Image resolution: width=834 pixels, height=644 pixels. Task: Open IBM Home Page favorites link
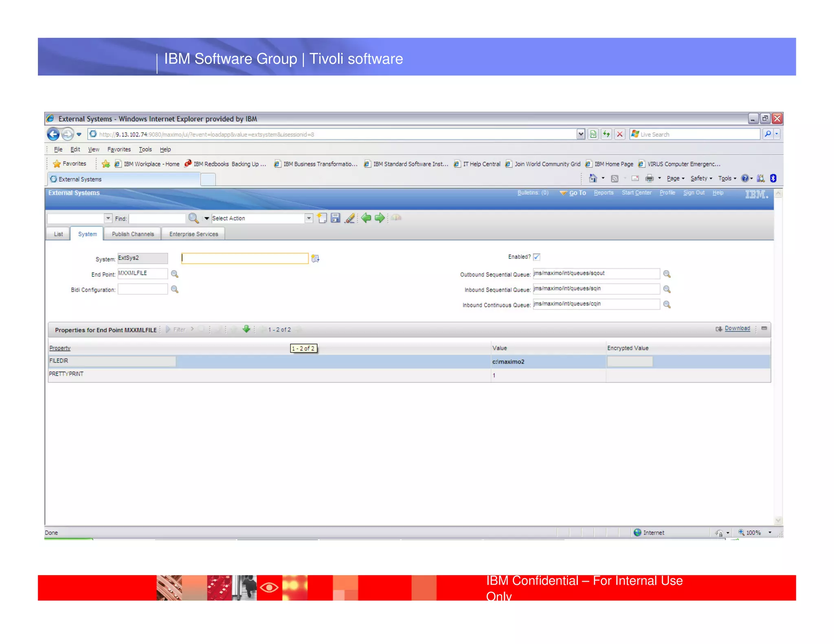tap(610, 164)
